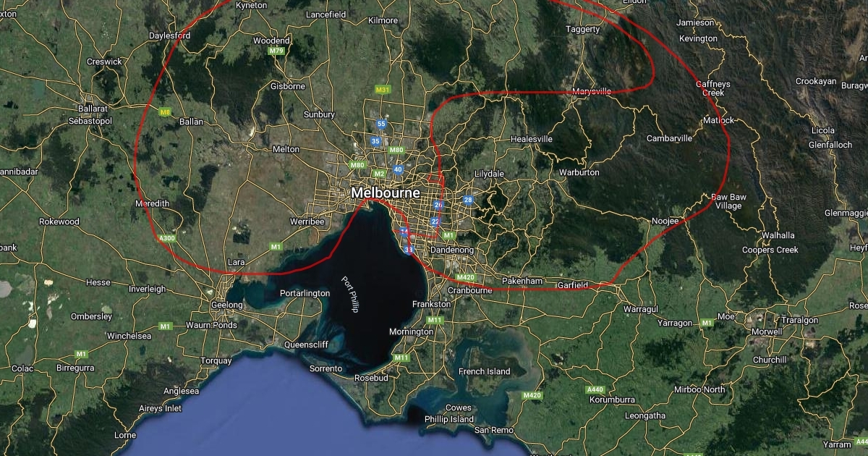This screenshot has width=868, height=456.
Task: Click the Mornington label
Action: [412, 331]
